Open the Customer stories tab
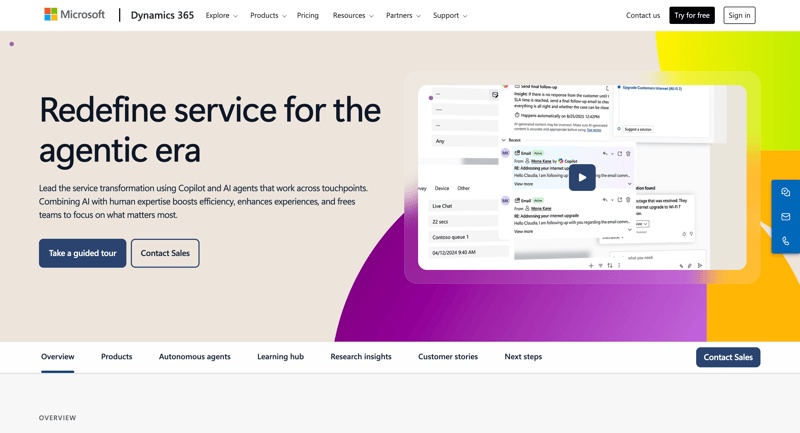The height and width of the screenshot is (433, 800). [448, 356]
